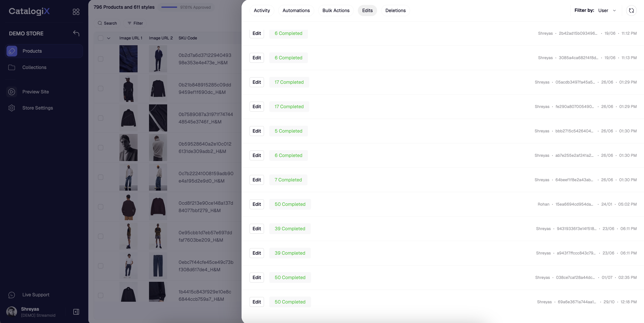Switch to the Bulk Actions tab
Screen dimensions: 644x323
[x=336, y=11]
